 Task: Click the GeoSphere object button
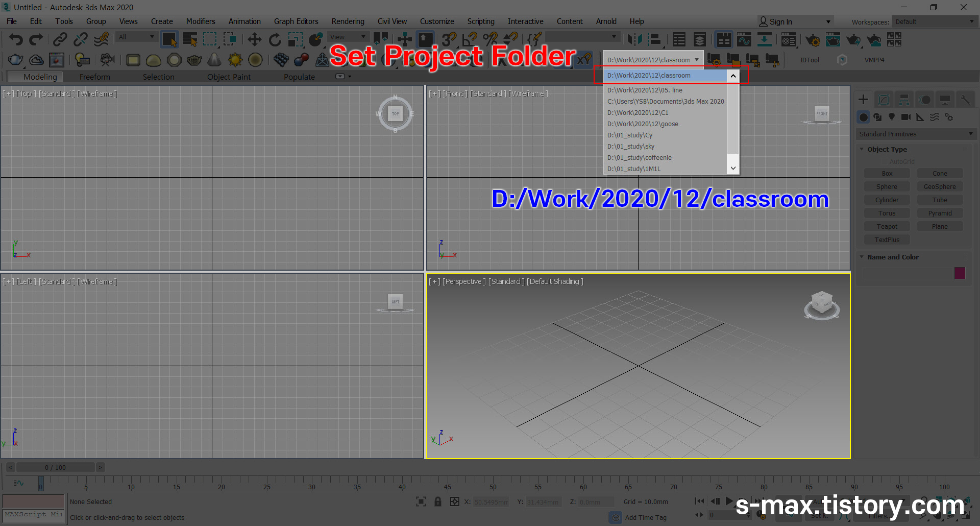click(x=940, y=187)
